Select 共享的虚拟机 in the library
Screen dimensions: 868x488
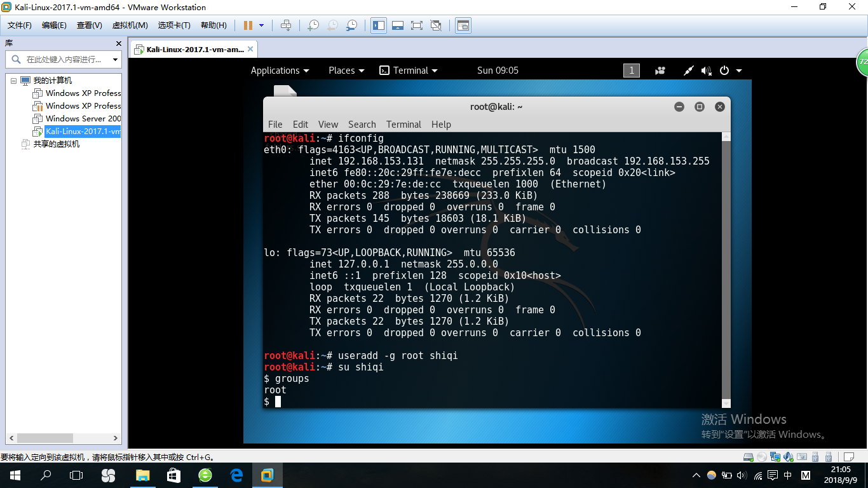pos(50,144)
